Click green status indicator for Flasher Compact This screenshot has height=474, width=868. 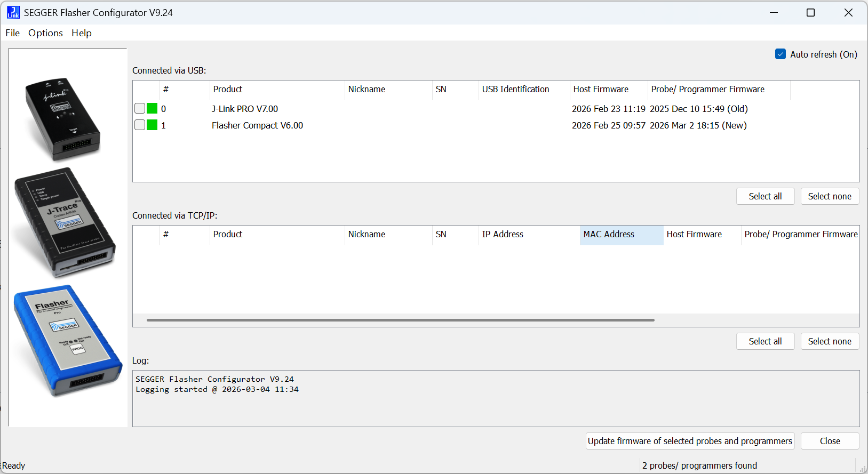coord(152,125)
